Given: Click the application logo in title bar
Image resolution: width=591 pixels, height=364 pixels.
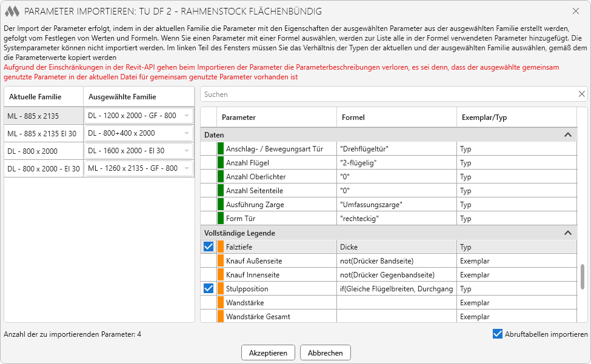Looking at the screenshot, I should 12,12.
